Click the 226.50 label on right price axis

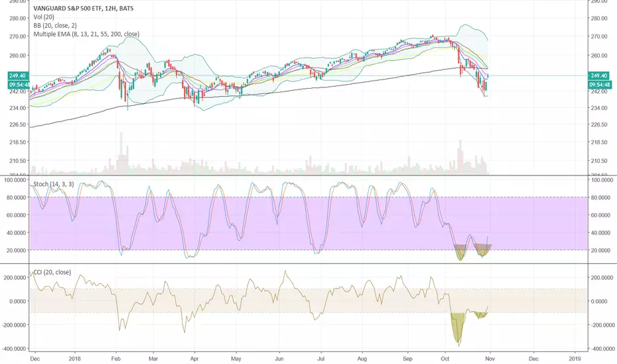pos(599,124)
